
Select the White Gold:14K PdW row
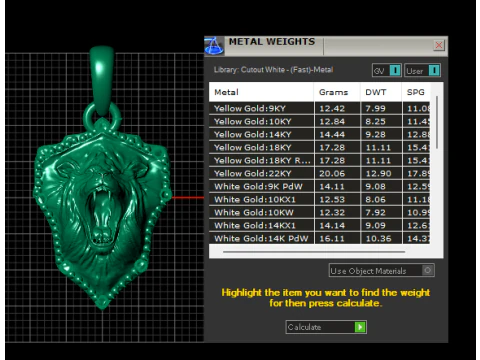pyautogui.click(x=319, y=238)
